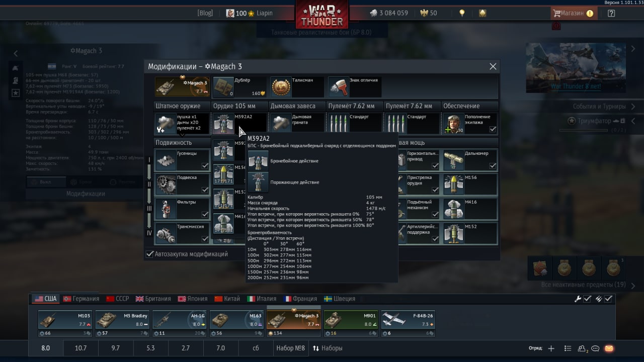This screenshot has width=644, height=362.
Task: Click the Модификации button in background panel
Action: click(86, 194)
